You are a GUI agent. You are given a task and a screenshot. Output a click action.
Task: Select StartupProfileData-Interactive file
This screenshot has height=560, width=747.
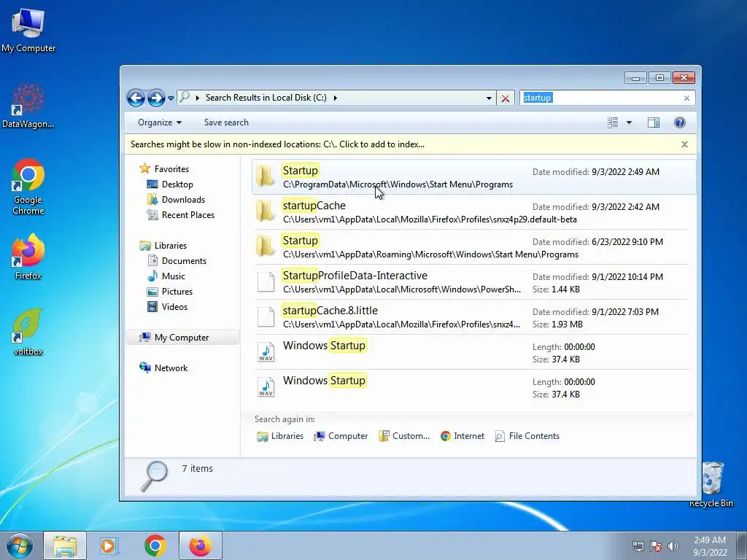473,282
